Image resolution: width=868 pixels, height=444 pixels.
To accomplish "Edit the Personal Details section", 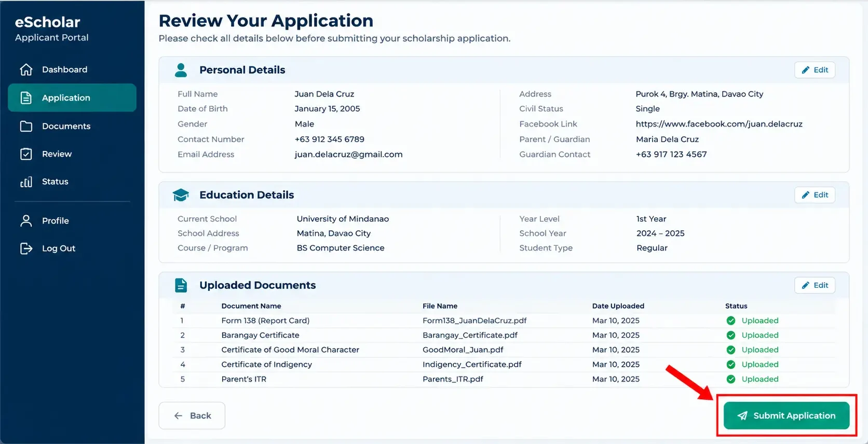I will [815, 70].
